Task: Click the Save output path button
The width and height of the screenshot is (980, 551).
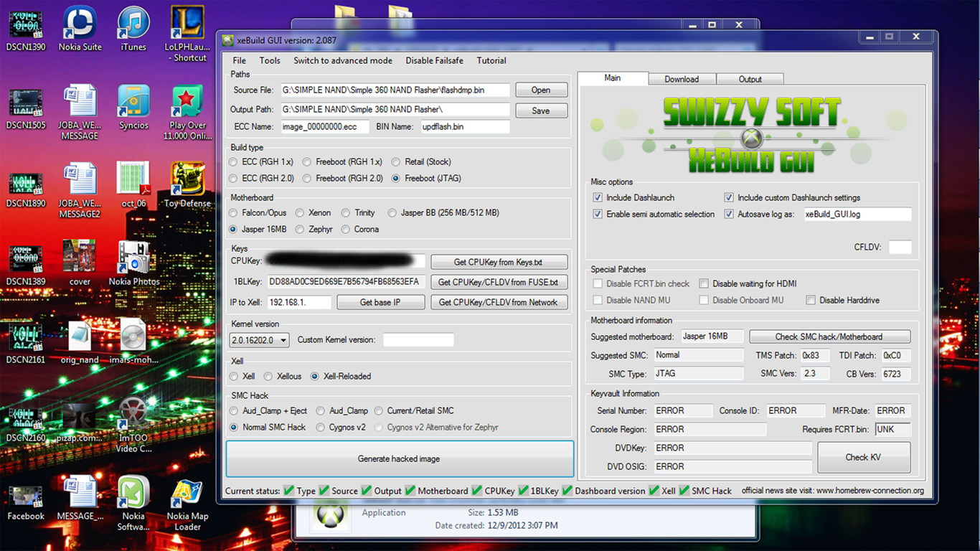Action: [x=541, y=110]
